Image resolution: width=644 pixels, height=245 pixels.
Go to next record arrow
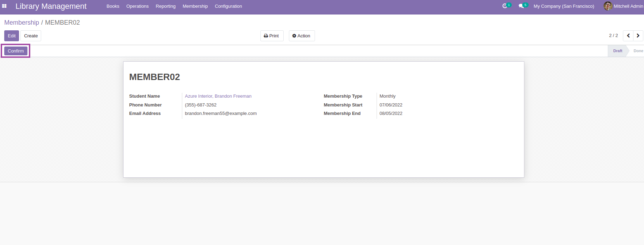tap(638, 36)
